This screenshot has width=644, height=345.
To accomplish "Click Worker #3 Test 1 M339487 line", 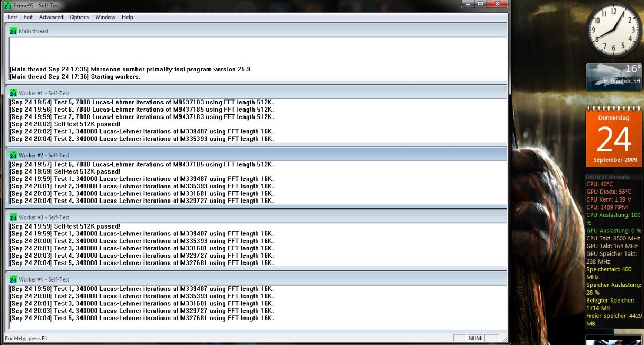I will click(x=142, y=233).
